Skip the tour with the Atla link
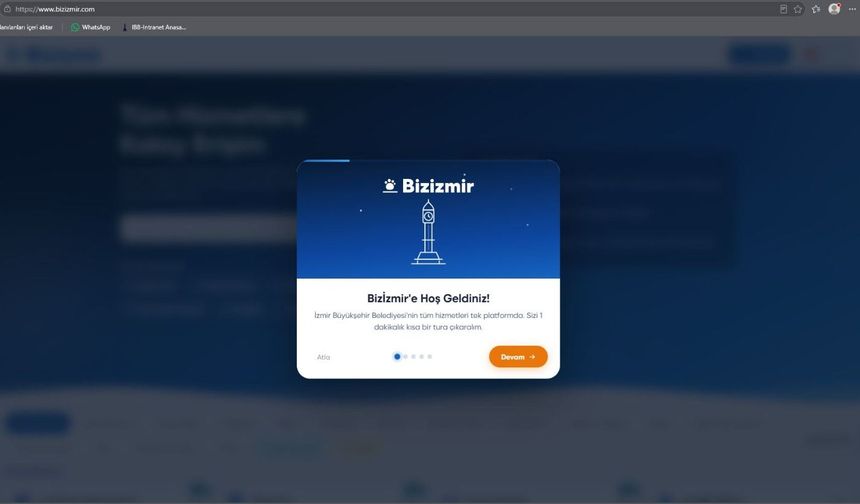The height and width of the screenshot is (504, 860). (324, 357)
